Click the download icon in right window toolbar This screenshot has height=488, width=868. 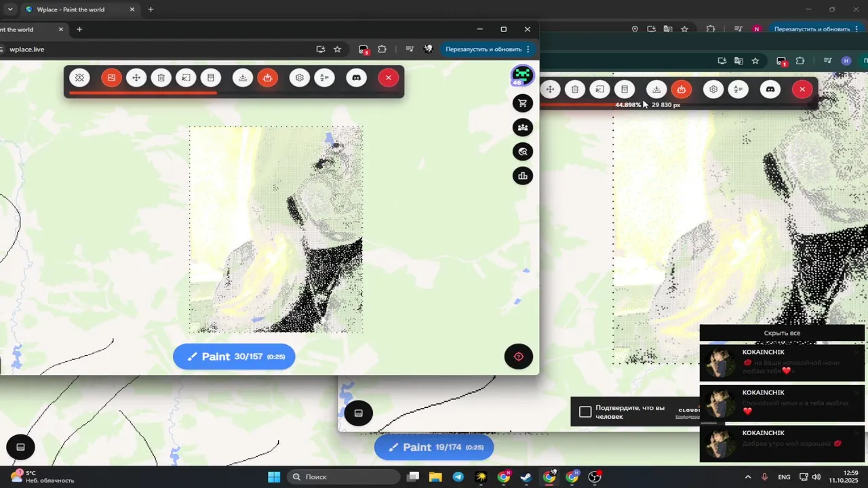[x=656, y=89]
